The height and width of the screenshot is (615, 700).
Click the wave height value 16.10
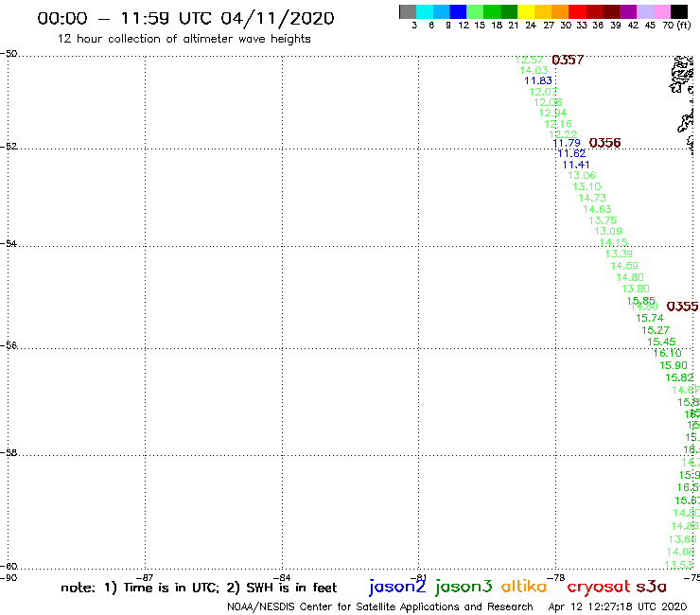click(668, 353)
